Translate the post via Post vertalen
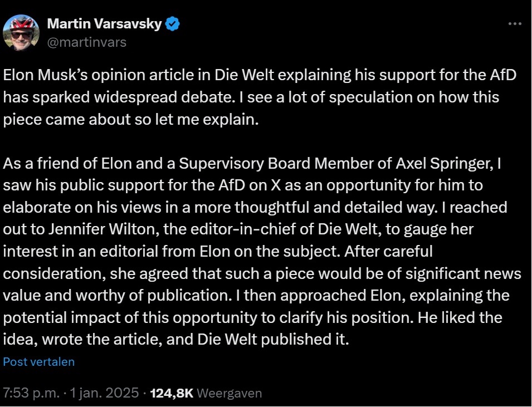The image size is (532, 407). 38,362
